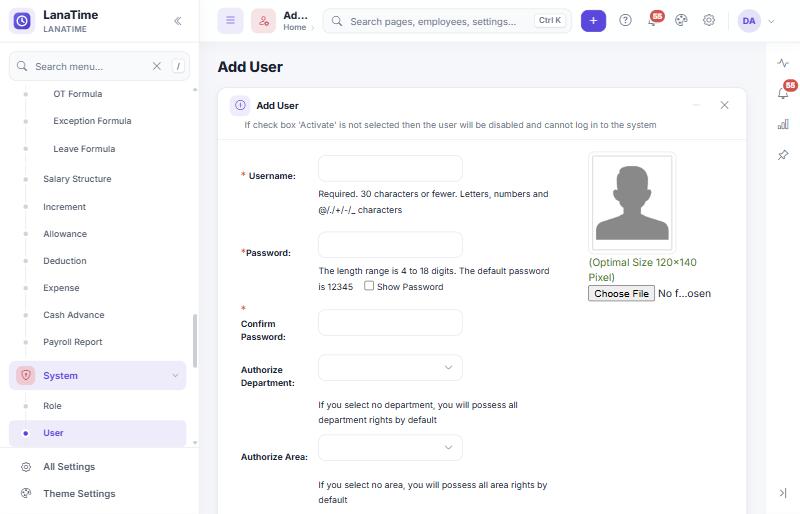This screenshot has height=514, width=800.
Task: Open the Authorize Area dropdown
Action: pyautogui.click(x=390, y=448)
